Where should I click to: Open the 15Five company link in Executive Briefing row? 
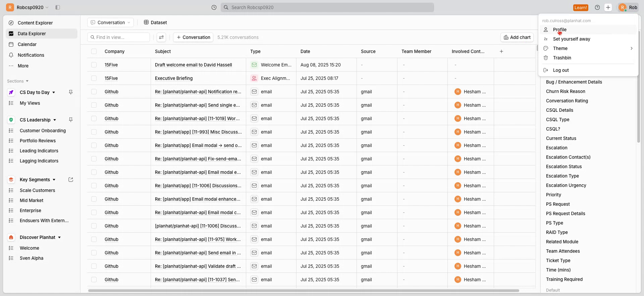pos(111,78)
